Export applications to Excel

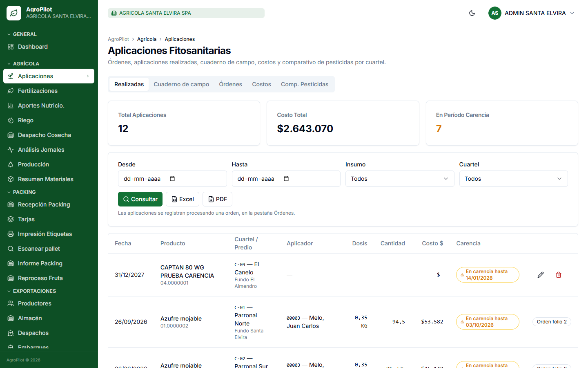(183, 199)
